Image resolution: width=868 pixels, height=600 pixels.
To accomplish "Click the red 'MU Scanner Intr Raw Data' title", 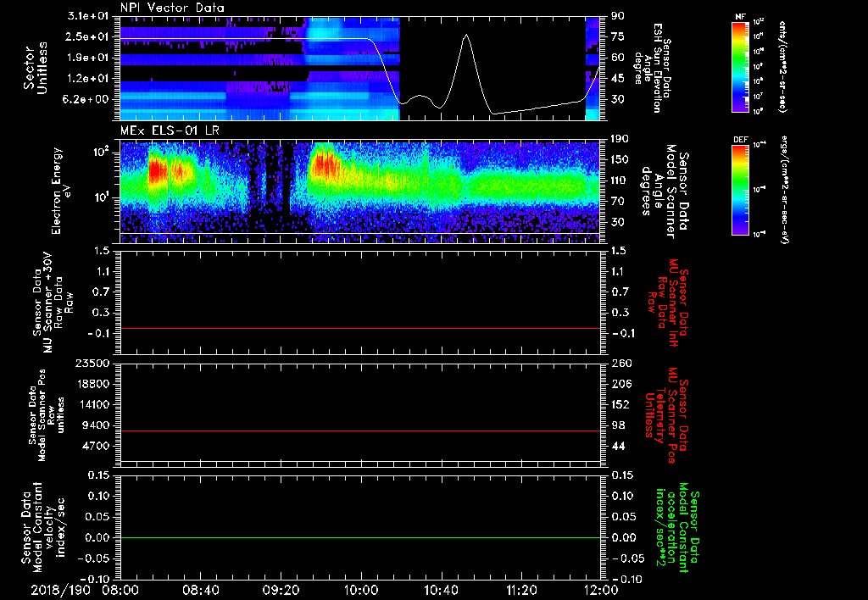I will (x=669, y=303).
